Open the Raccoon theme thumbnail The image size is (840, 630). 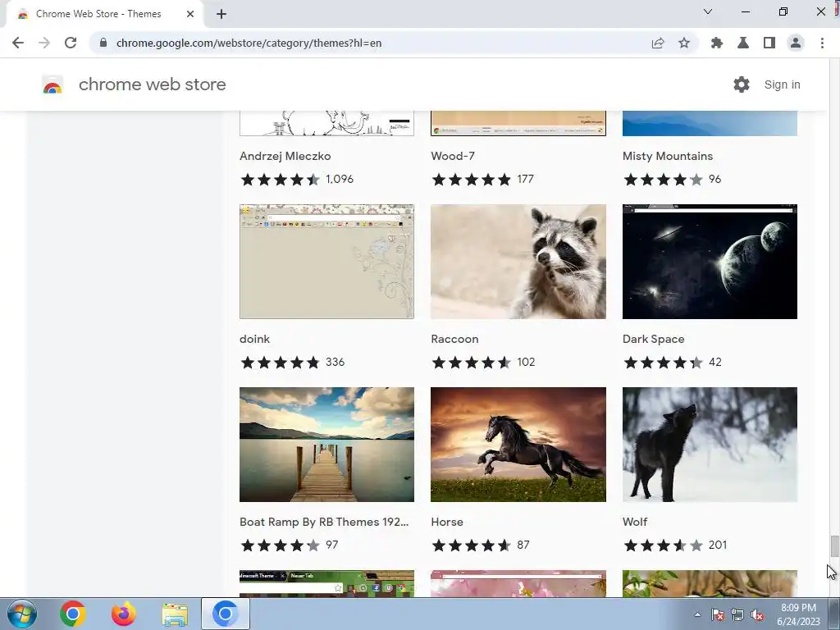pos(518,262)
